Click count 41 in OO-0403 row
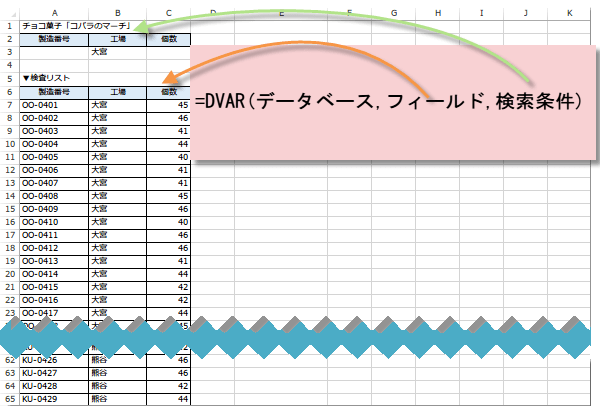The width and height of the screenshot is (600, 406). point(169,131)
